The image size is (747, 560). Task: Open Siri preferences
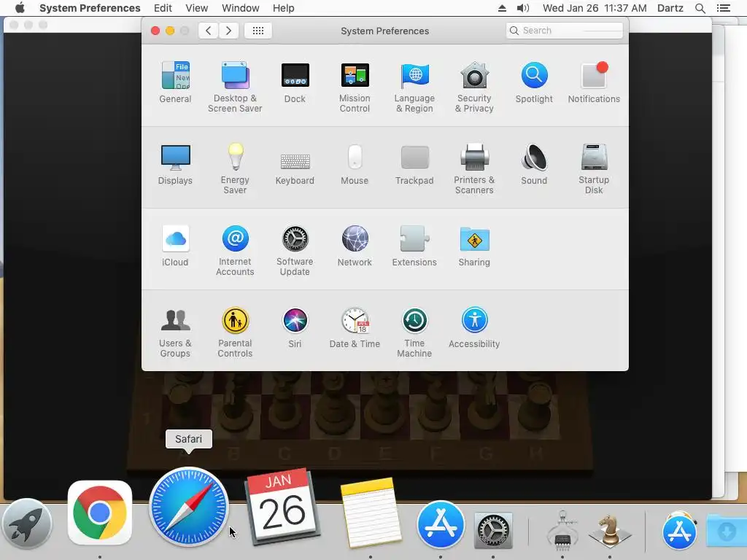point(295,327)
